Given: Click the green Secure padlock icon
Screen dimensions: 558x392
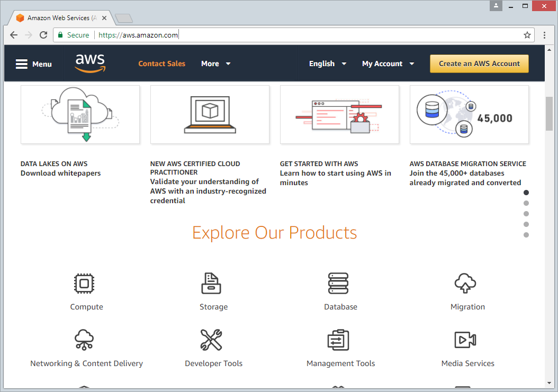Looking at the screenshot, I should 60,35.
